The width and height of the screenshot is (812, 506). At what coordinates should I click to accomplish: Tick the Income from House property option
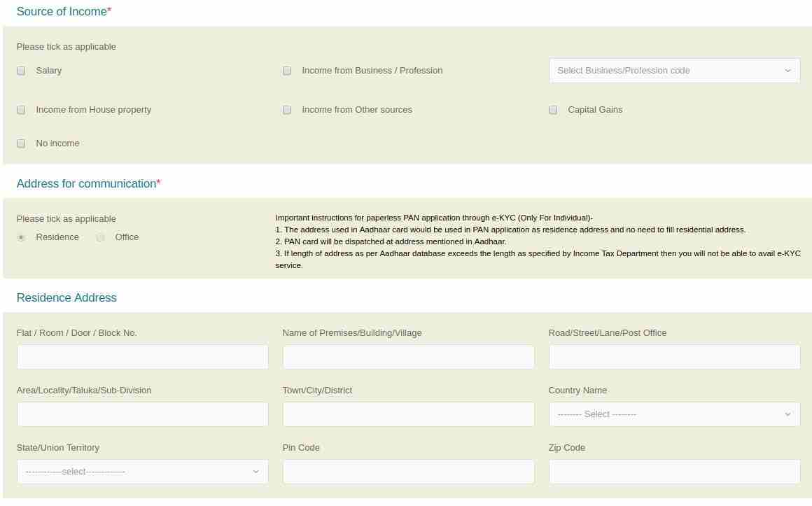pos(20,110)
